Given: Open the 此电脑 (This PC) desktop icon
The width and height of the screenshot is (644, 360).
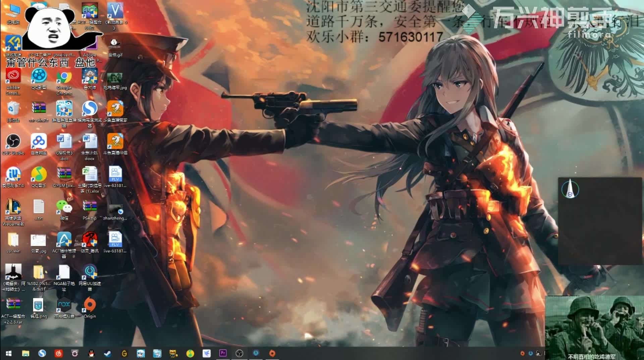Looking at the screenshot, I should click(13, 13).
